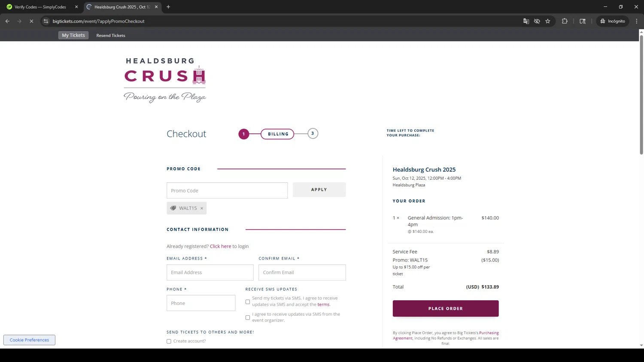Select the Billing step
Viewport: 644px width, 362px height.
(278, 134)
